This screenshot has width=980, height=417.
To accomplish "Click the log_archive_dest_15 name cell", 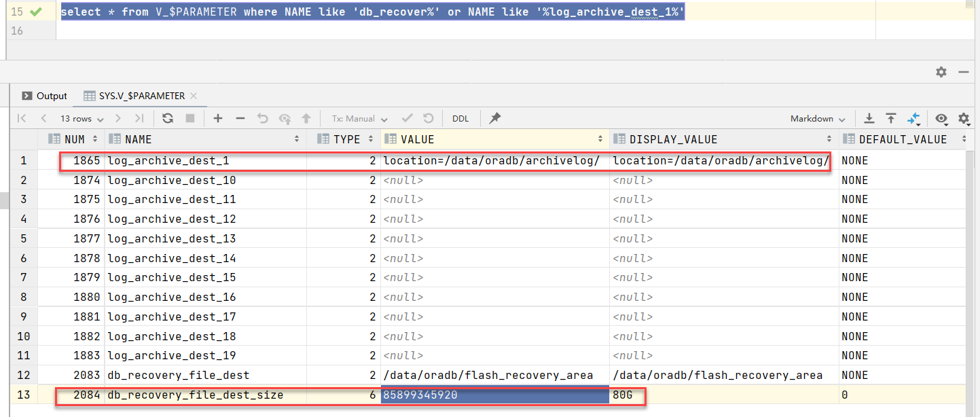I will point(205,277).
